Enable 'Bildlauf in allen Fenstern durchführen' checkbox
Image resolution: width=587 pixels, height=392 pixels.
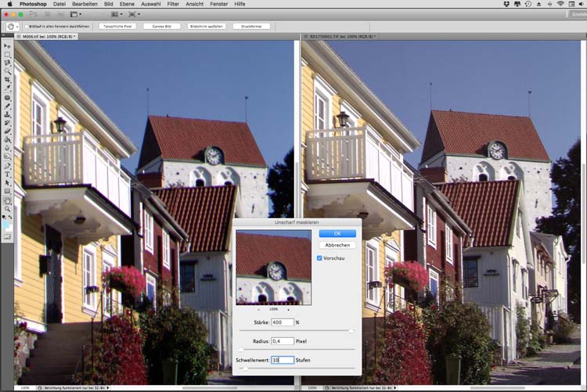(26, 26)
